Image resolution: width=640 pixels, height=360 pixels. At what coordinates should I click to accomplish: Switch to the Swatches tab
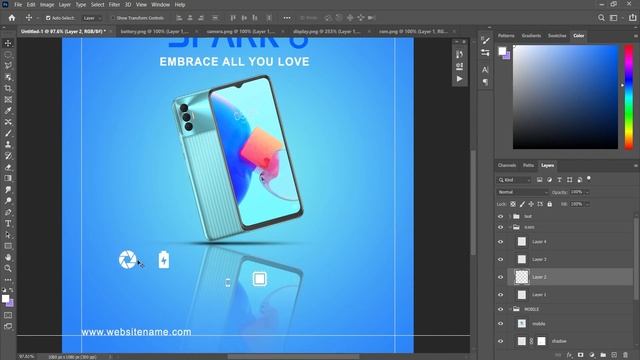(x=557, y=36)
